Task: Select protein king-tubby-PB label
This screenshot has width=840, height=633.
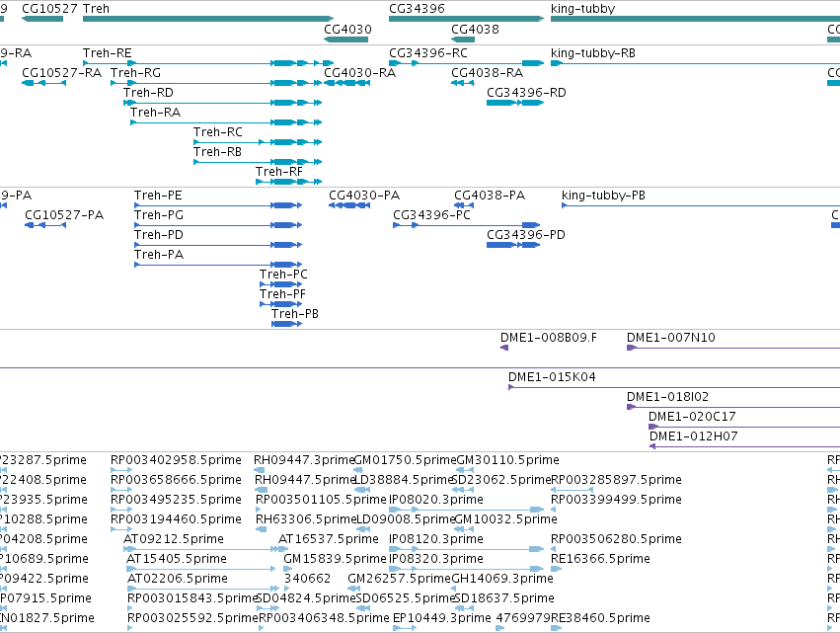Action: [603, 196]
